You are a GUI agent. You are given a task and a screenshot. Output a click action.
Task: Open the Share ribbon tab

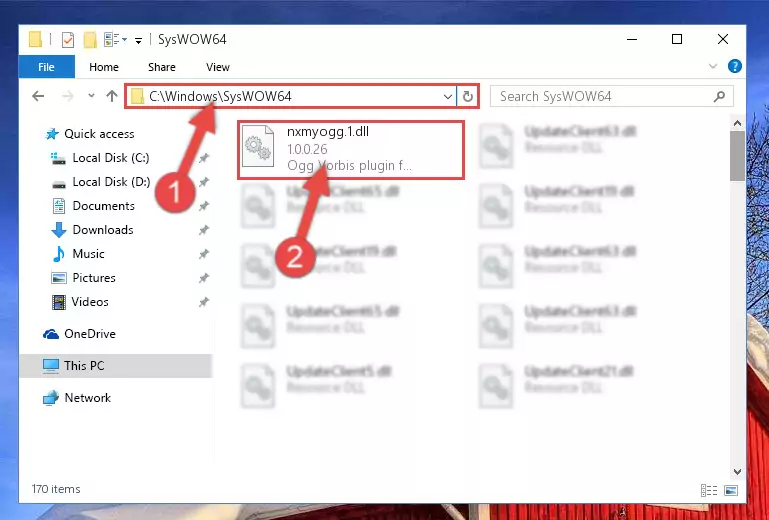click(162, 67)
